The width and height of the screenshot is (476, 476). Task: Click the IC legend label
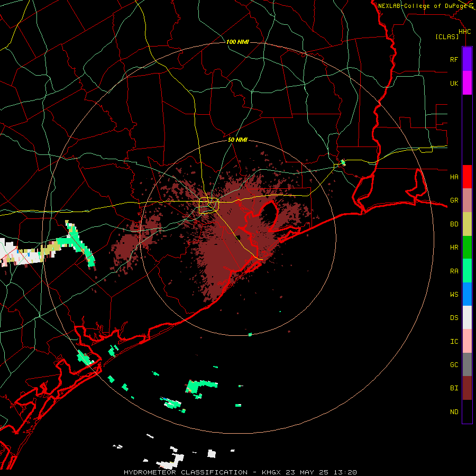click(454, 342)
